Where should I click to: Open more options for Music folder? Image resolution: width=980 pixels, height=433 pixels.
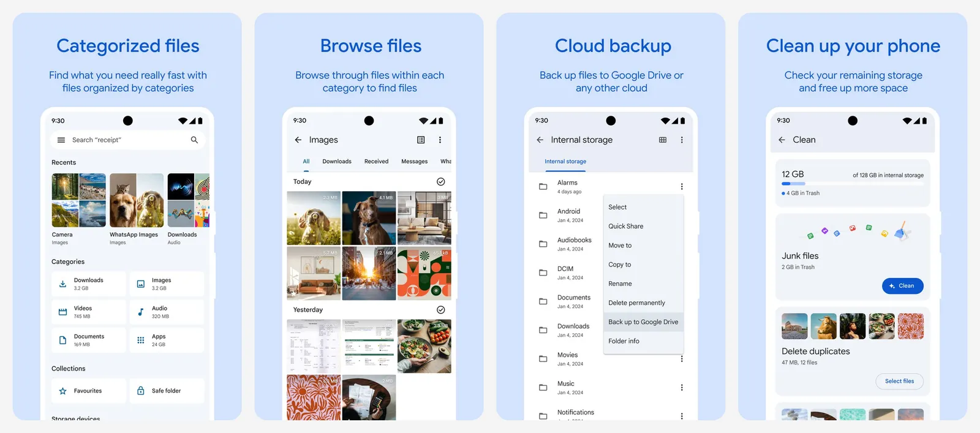coord(682,388)
